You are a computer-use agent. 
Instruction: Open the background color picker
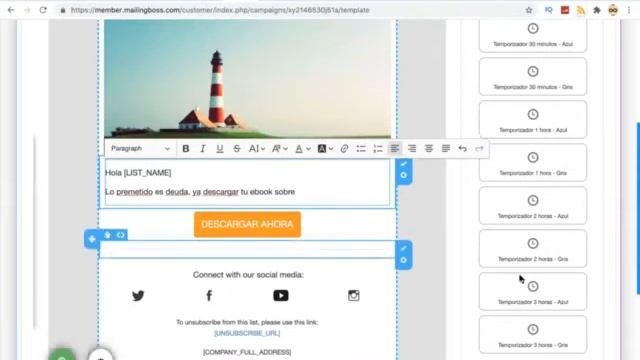pos(325,149)
